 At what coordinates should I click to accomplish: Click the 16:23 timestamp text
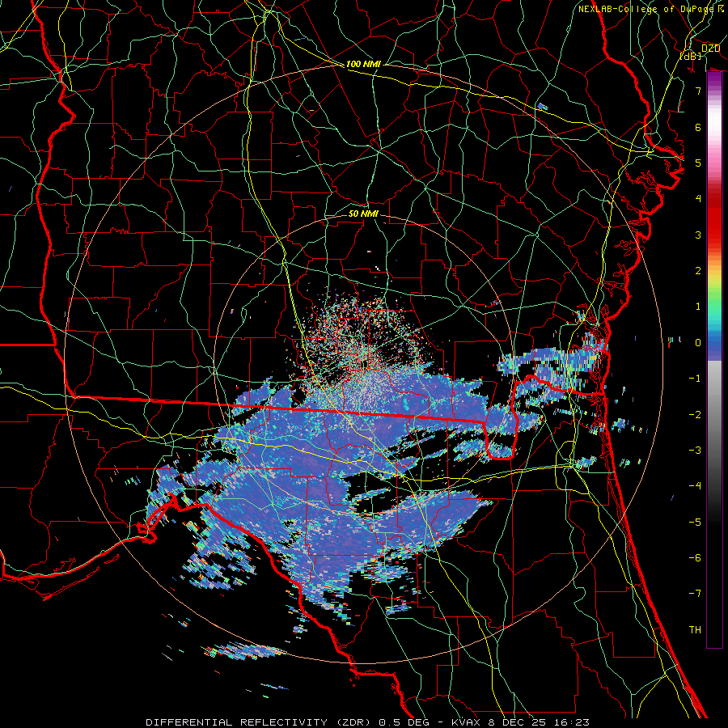pos(572,722)
